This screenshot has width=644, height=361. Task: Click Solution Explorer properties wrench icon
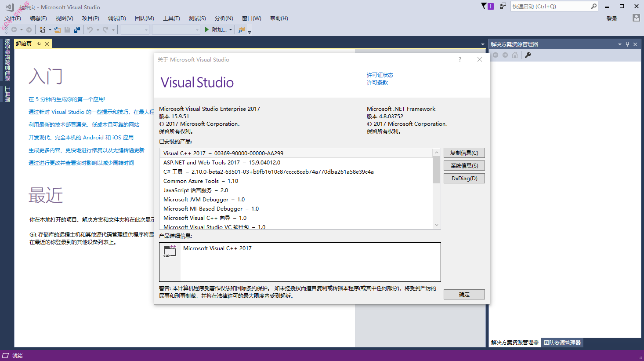tap(528, 55)
